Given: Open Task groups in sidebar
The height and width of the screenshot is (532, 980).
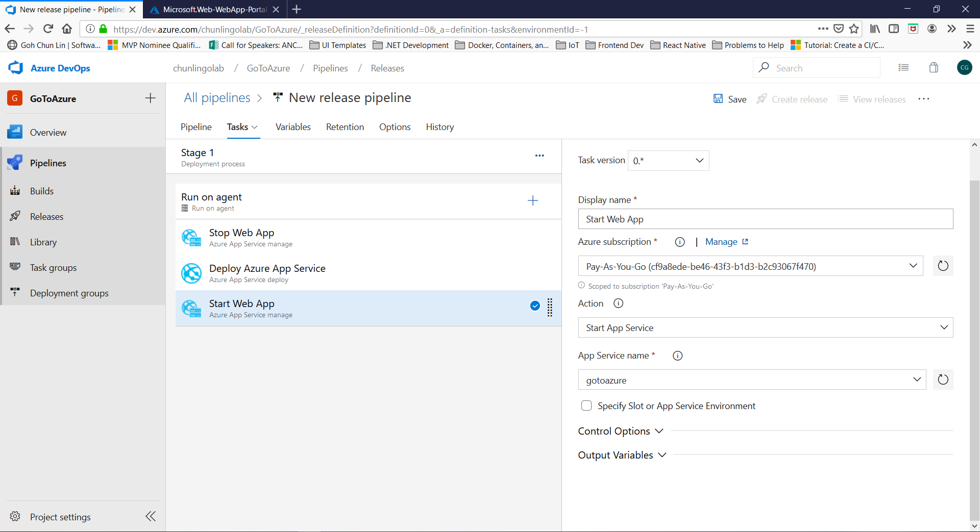Looking at the screenshot, I should point(53,268).
